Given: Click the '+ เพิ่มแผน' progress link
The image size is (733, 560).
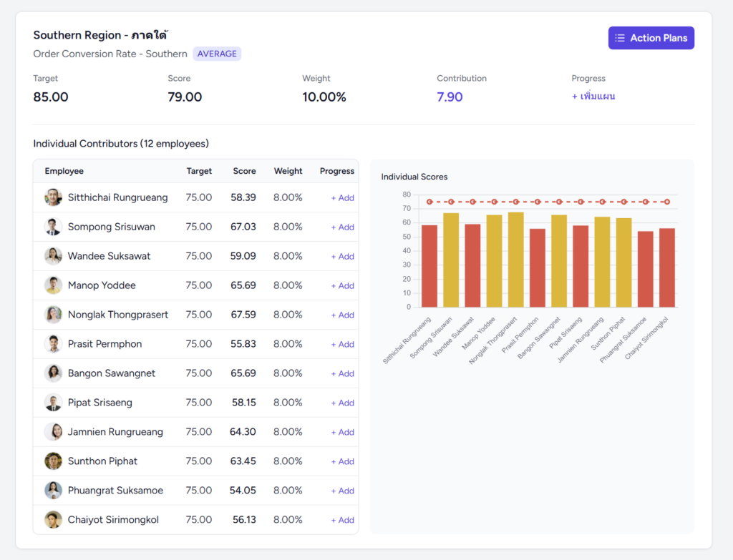Looking at the screenshot, I should (593, 97).
